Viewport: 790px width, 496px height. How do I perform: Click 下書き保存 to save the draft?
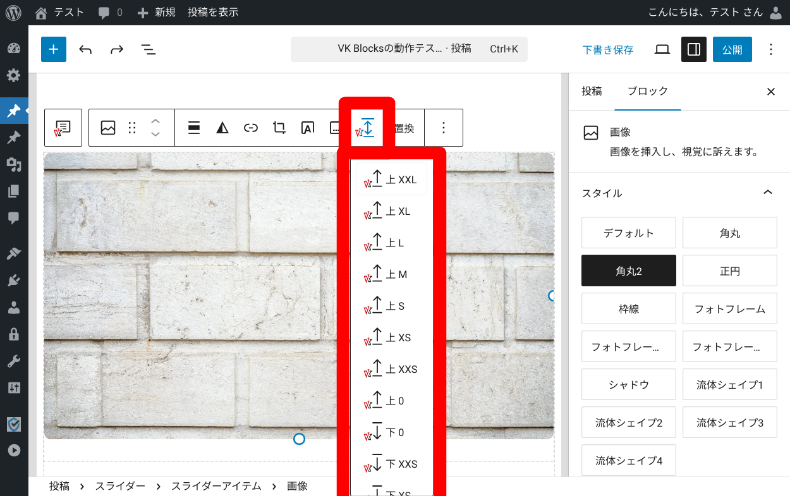coord(608,50)
